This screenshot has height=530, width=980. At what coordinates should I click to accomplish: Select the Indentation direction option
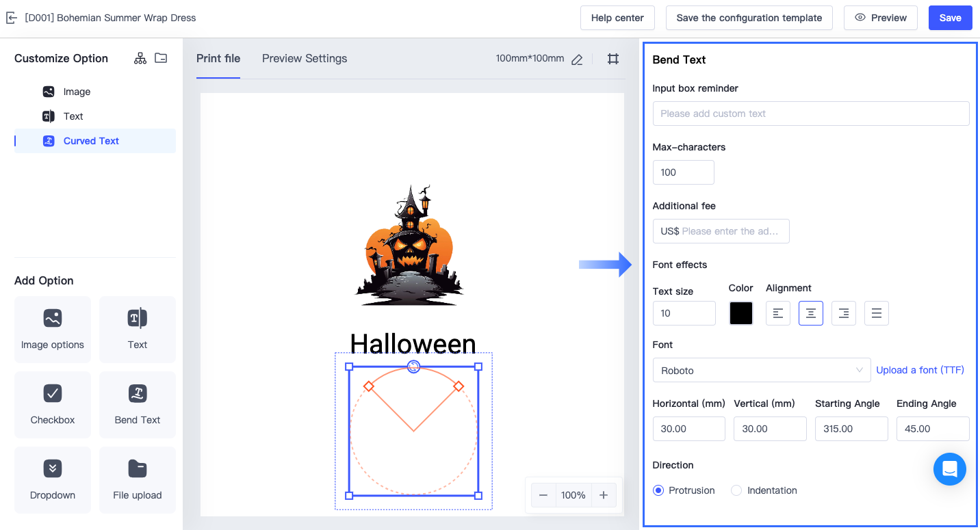[736, 490]
